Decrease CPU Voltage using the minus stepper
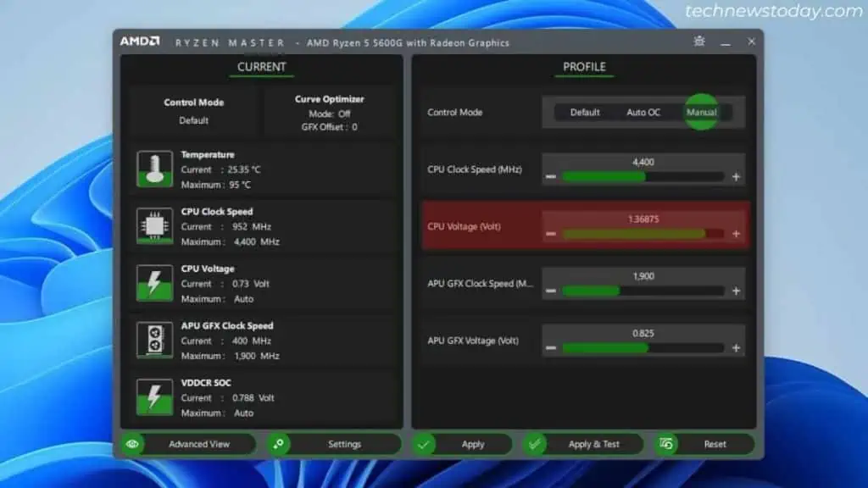 click(x=552, y=233)
